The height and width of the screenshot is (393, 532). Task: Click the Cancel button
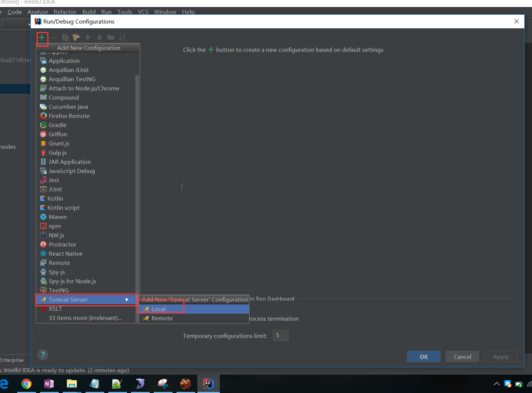point(462,357)
